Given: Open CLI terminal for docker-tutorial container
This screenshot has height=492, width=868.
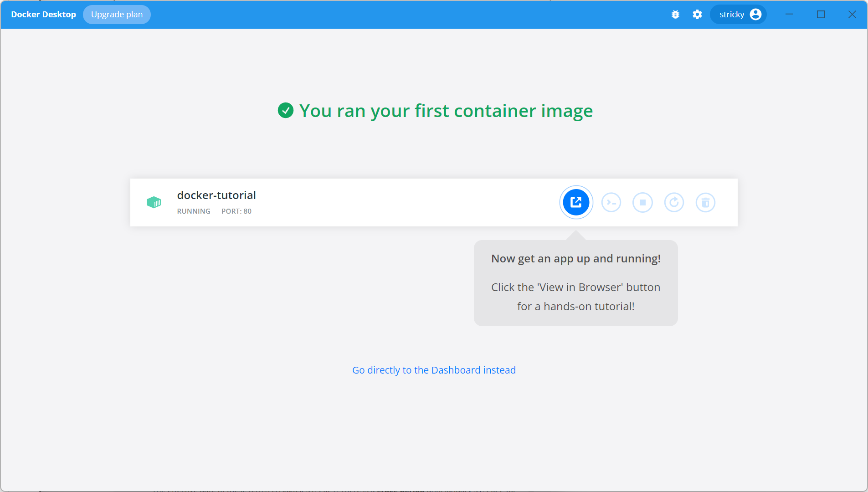Looking at the screenshot, I should (611, 202).
